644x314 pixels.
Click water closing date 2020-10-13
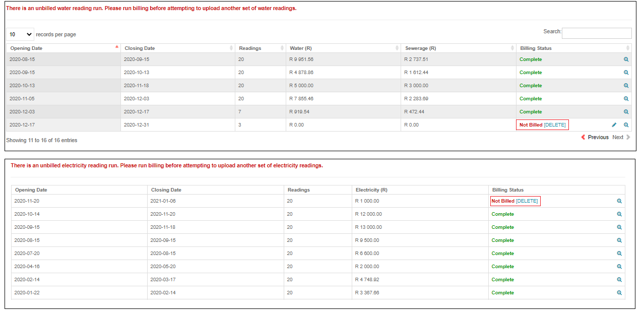(137, 73)
